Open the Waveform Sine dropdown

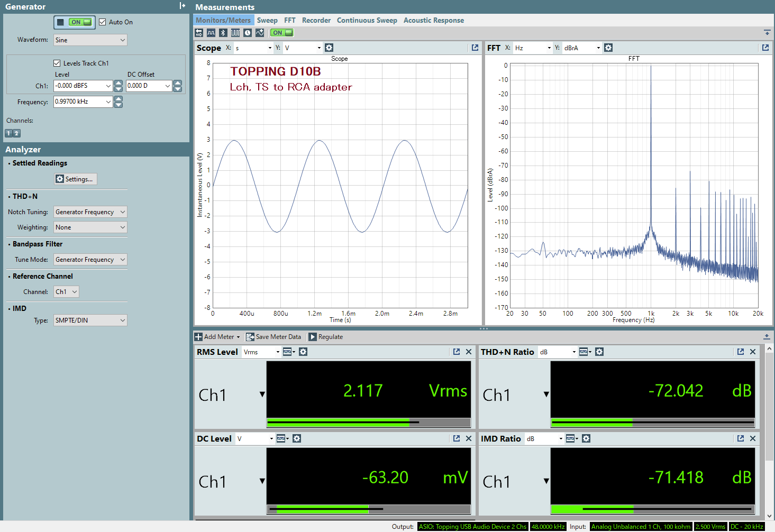click(x=90, y=40)
